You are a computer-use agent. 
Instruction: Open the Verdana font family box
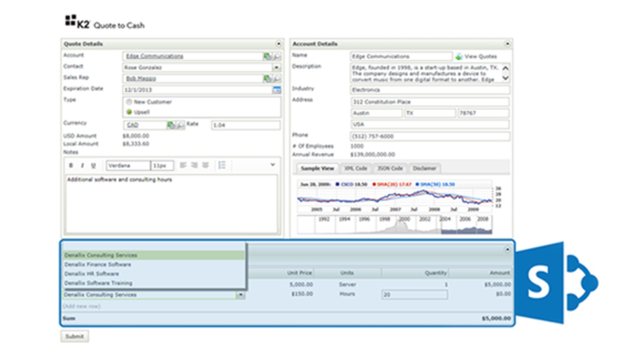(x=128, y=166)
